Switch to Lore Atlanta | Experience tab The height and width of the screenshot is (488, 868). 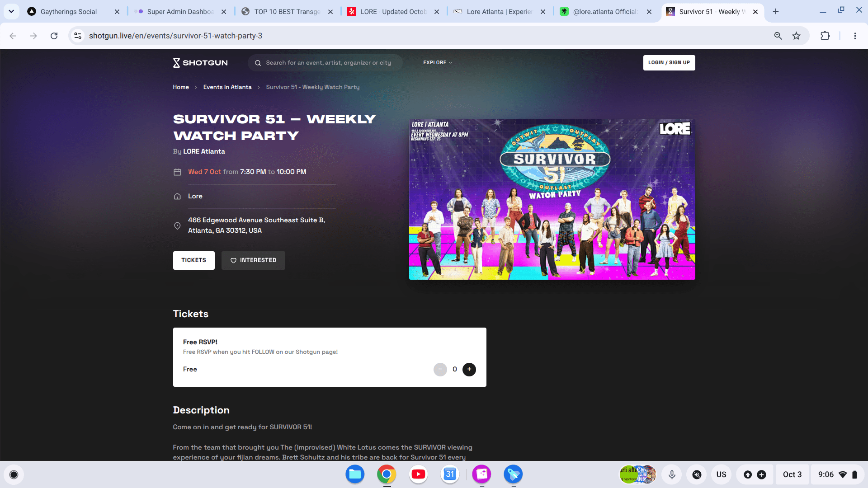pyautogui.click(x=500, y=12)
